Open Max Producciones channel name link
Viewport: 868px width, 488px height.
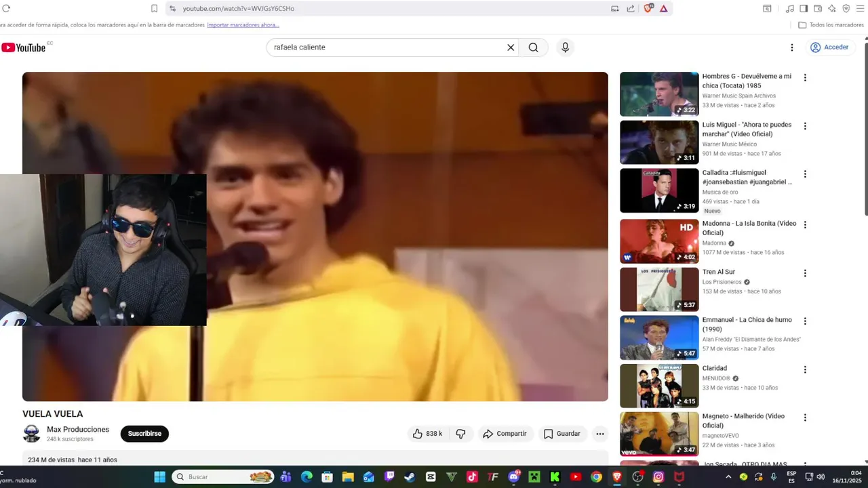[x=78, y=430]
